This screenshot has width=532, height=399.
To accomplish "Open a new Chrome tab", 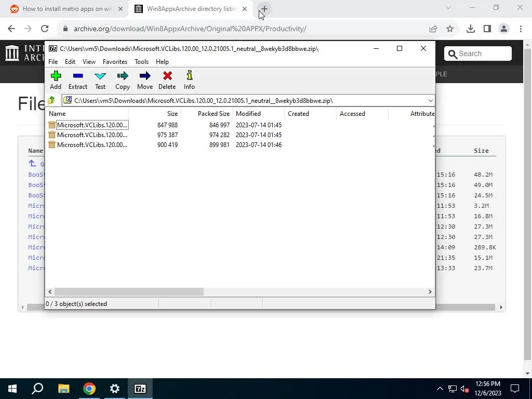I will 264,9.
